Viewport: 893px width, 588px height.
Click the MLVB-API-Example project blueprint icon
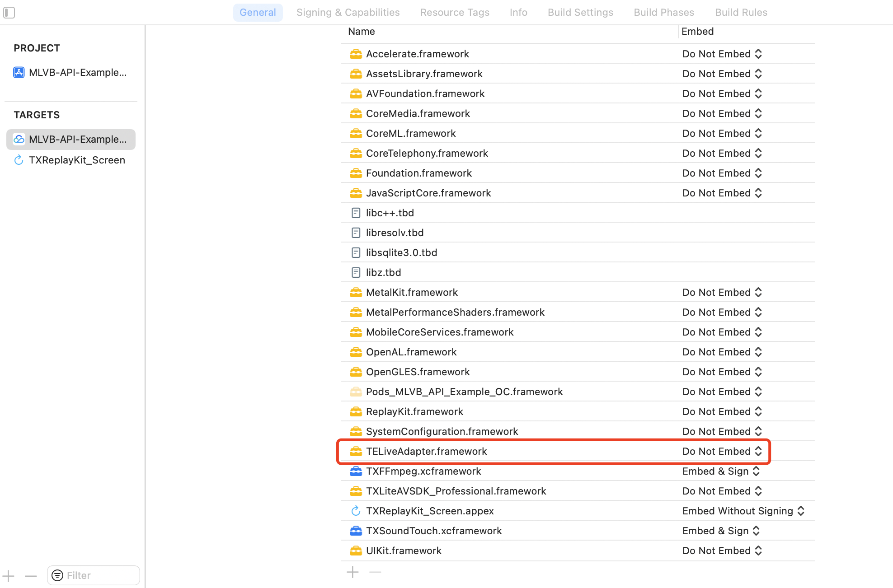click(x=19, y=72)
